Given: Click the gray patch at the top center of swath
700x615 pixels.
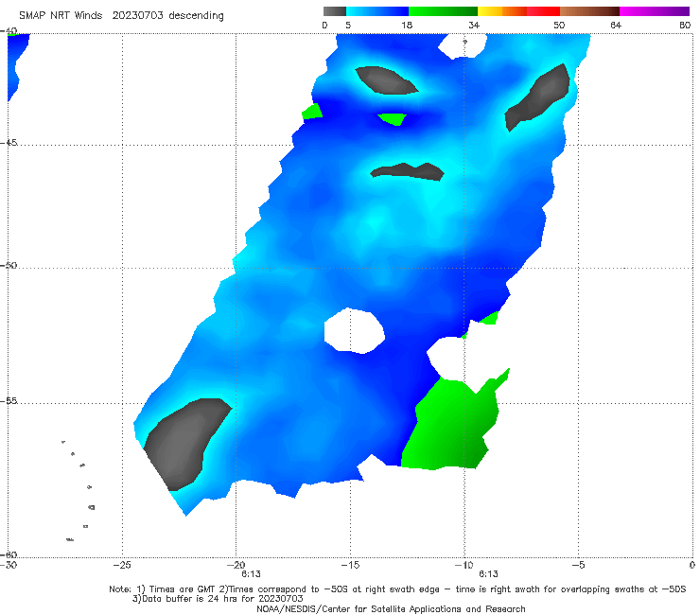Looking at the screenshot, I should coord(385,80).
